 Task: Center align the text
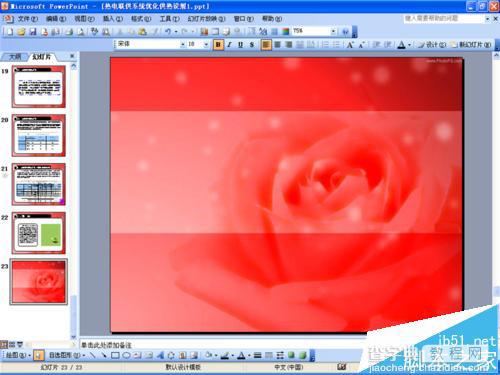(x=277, y=44)
